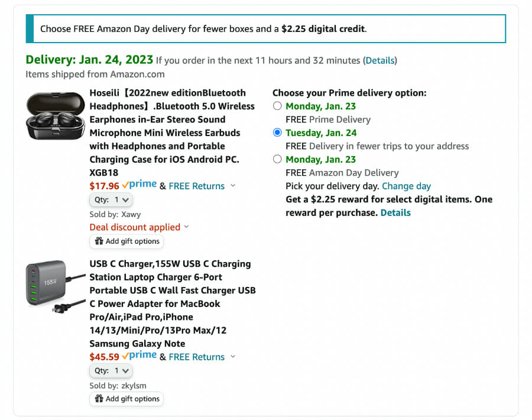Image resolution: width=532 pixels, height=420 pixels.
Task: Expand the Deal discount applied chevron
Action: pyautogui.click(x=187, y=227)
